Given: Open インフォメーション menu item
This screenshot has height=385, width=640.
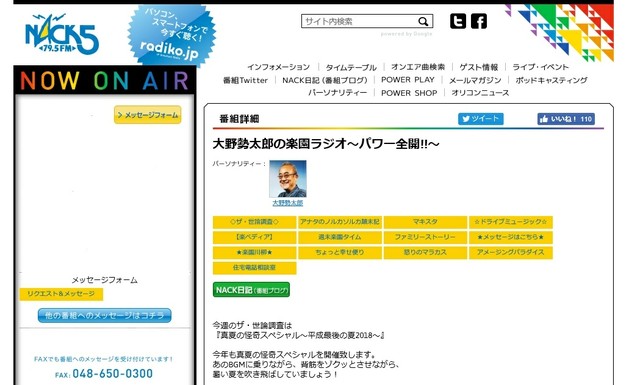Looking at the screenshot, I should (279, 67).
